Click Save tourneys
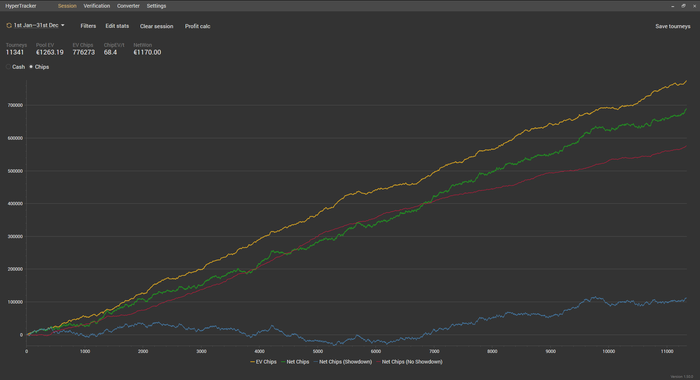Viewport: 700px width, 380px height. pos(673,26)
